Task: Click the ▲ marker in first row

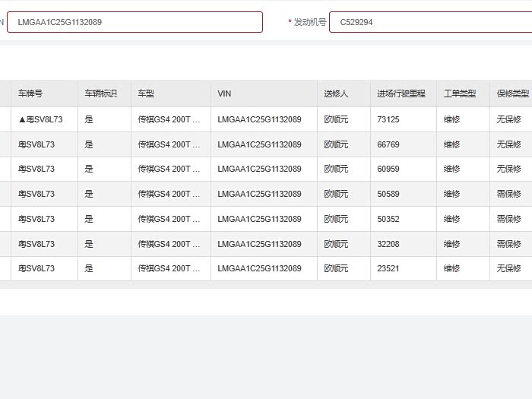Action: (x=22, y=119)
